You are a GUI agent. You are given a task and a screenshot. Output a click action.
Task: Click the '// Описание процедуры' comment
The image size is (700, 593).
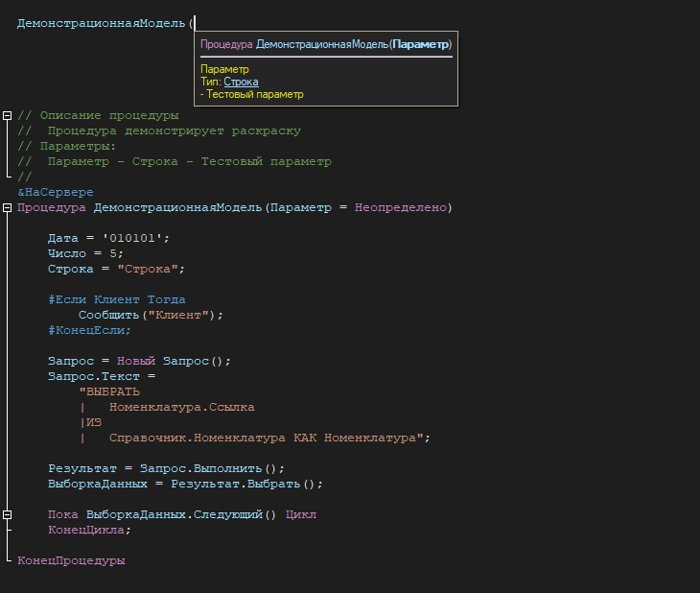click(98, 116)
